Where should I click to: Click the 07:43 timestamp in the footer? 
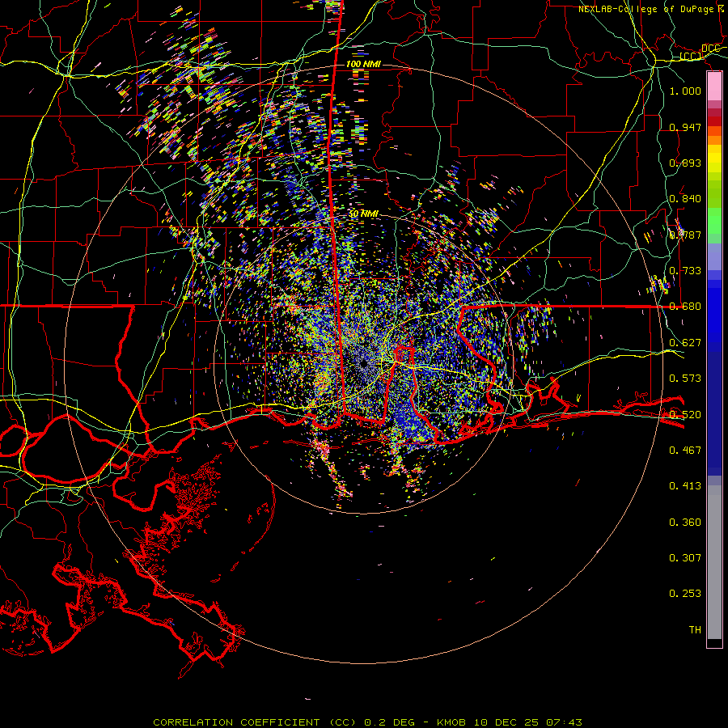click(564, 722)
